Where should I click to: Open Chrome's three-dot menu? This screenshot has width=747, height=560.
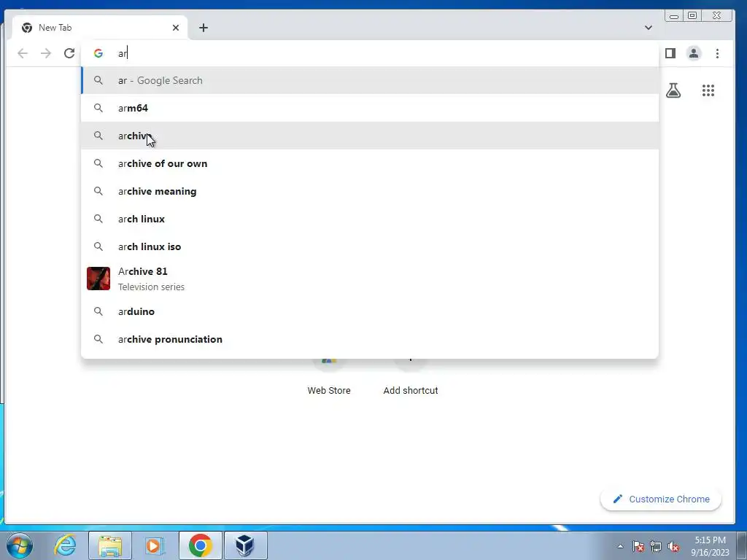[x=718, y=53]
